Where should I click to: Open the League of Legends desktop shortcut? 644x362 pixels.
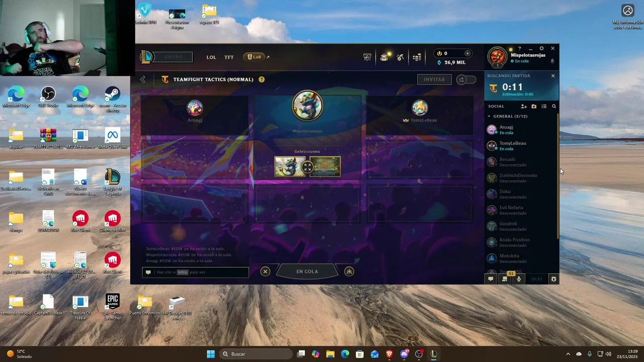112,182
